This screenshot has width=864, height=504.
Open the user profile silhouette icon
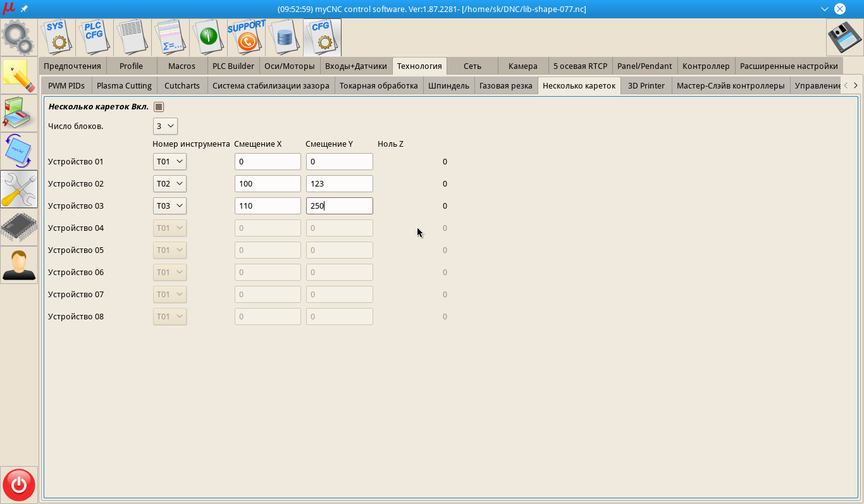pyautogui.click(x=19, y=265)
